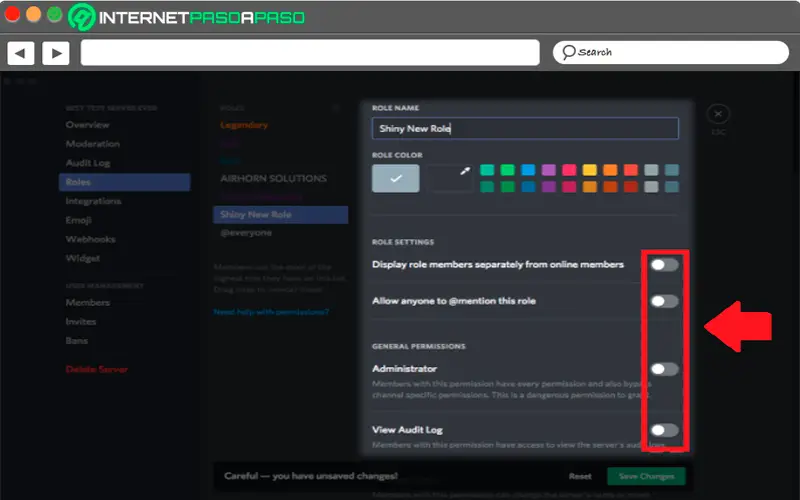Viewport: 800px width, 500px height.
Task: Enable the View Audit Log permission
Action: click(664, 430)
